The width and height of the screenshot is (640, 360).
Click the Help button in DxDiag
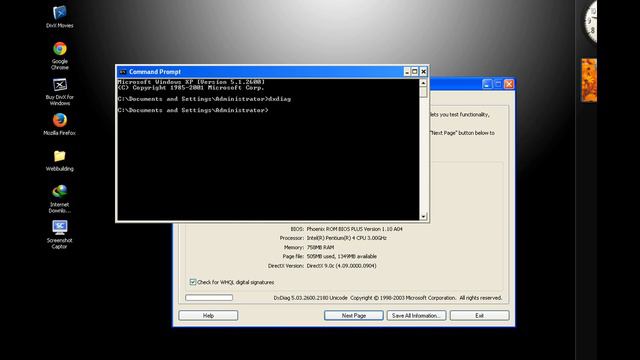tap(208, 316)
